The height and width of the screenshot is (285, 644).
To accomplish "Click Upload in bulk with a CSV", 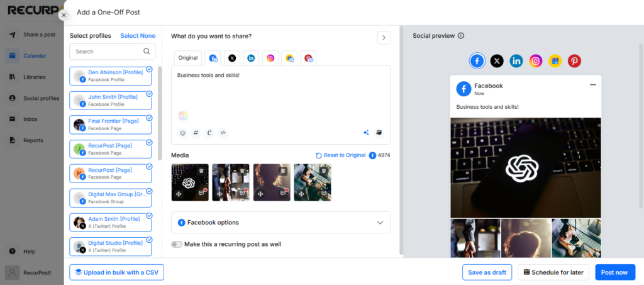I will (116, 272).
